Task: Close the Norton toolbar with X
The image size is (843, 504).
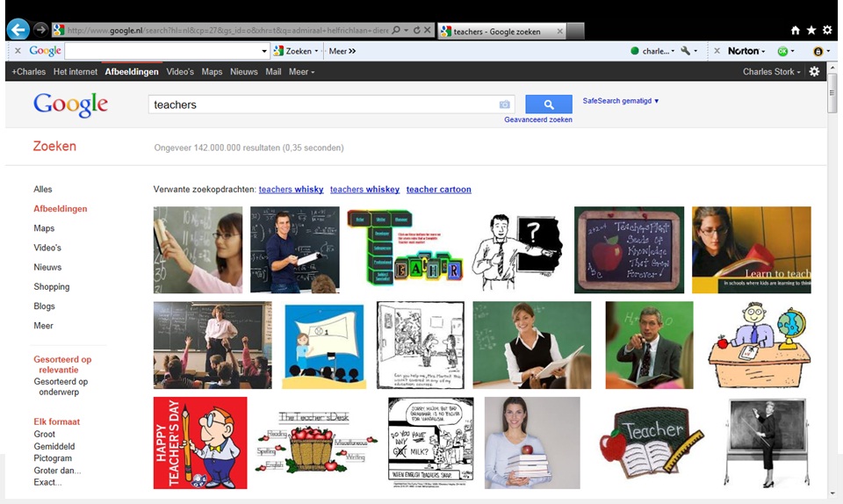Action: tap(717, 51)
